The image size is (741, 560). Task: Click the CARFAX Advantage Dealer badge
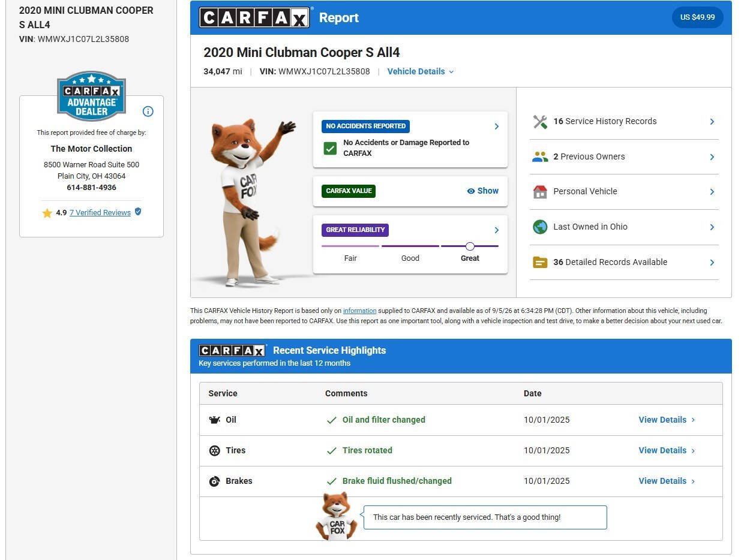91,96
